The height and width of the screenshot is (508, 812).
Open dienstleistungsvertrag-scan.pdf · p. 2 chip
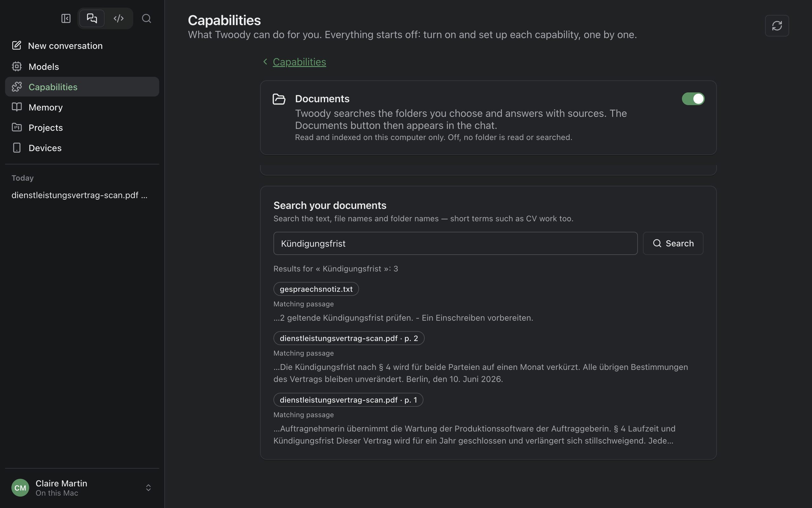[349, 338]
